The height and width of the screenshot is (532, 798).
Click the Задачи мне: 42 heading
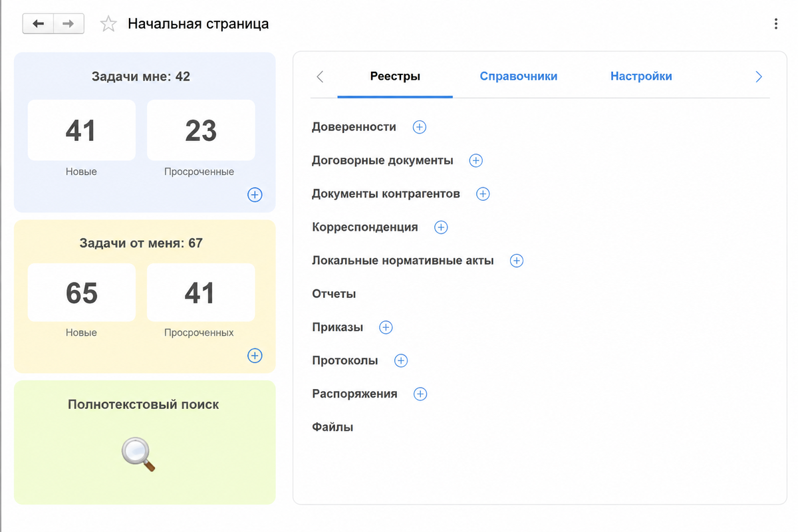[141, 76]
